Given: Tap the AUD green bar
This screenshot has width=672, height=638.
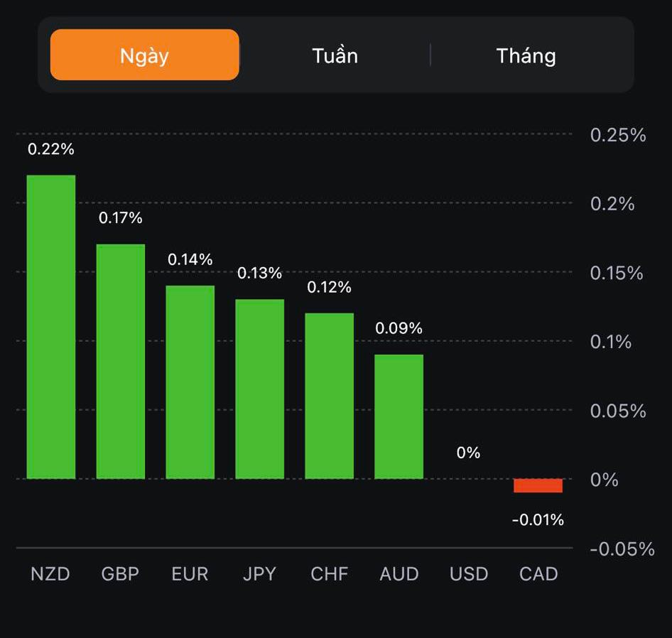Looking at the screenshot, I should click(399, 416).
